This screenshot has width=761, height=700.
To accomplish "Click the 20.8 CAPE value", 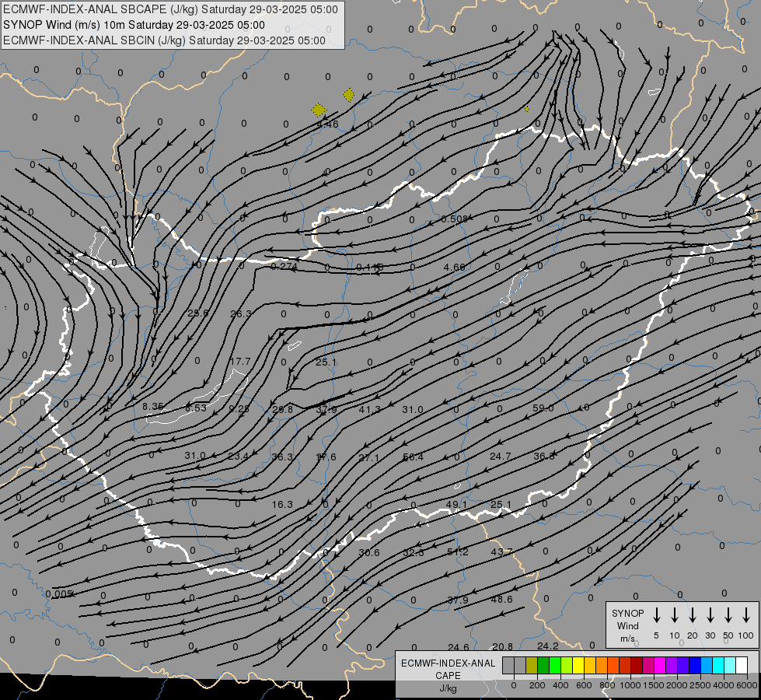I will point(502,646).
